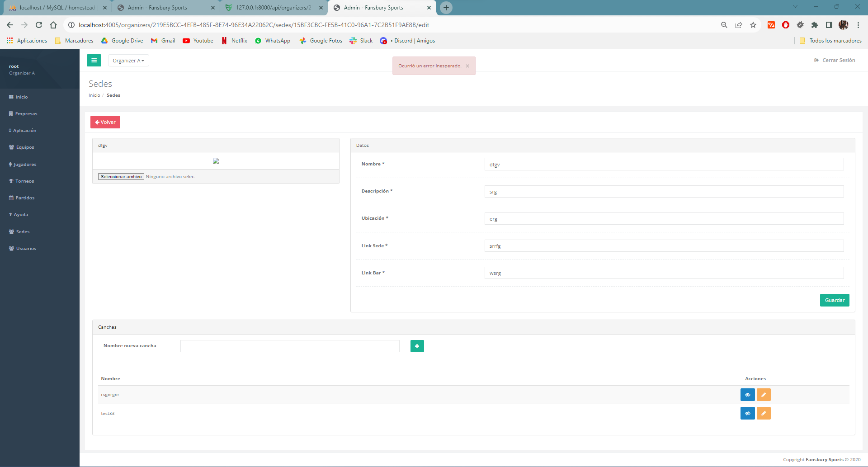Edit the rsgerger cancha with the pencil icon
Image resolution: width=868 pixels, height=467 pixels.
(x=764, y=395)
